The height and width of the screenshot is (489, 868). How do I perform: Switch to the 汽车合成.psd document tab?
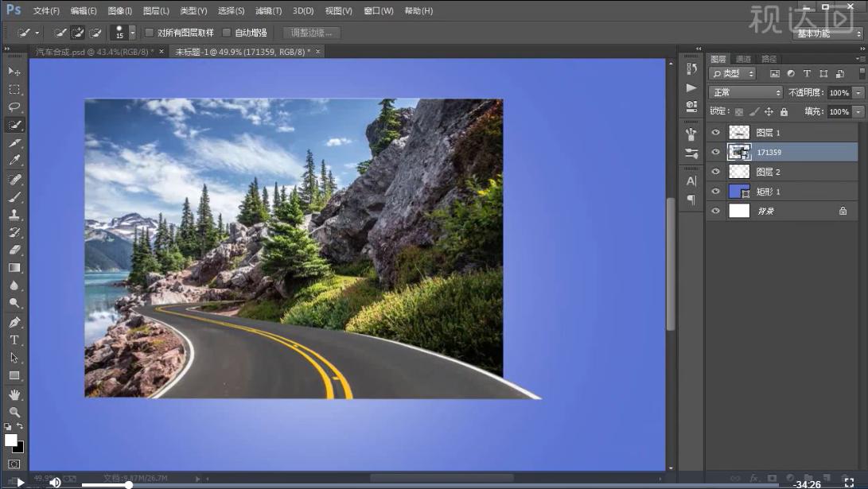coord(94,51)
